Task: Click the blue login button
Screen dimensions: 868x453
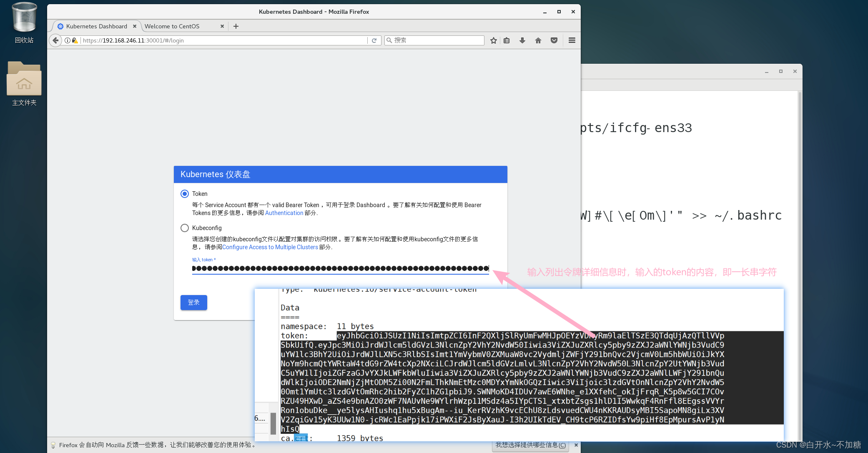Action: pos(194,303)
